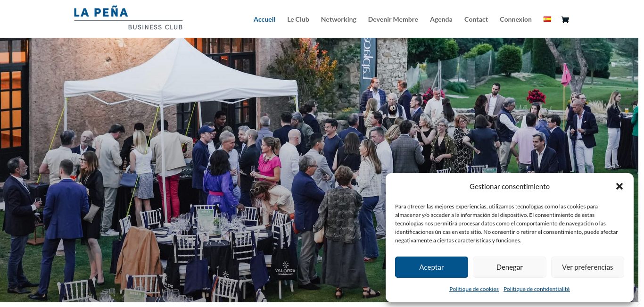Viewport: 644px width, 307px height.
Task: Accept cookies with the Aceptar button
Action: (431, 267)
